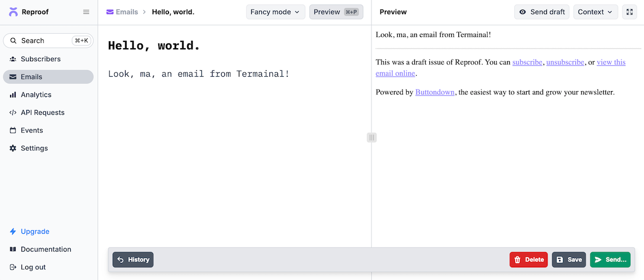The width and height of the screenshot is (644, 280).
Task: Open Analytics from the sidebar
Action: 36,95
